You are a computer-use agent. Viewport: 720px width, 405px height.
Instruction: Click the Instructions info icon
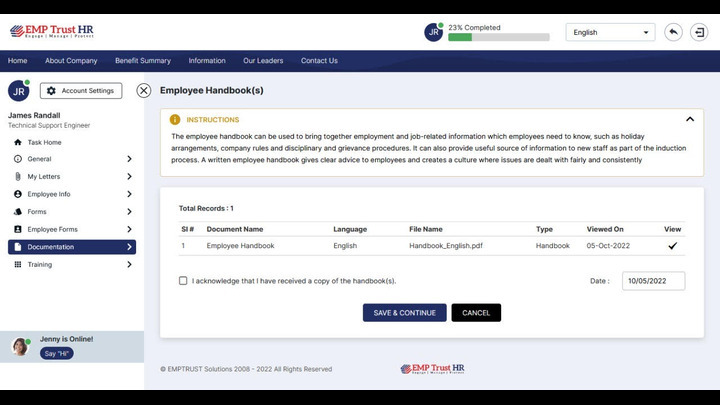(x=176, y=120)
